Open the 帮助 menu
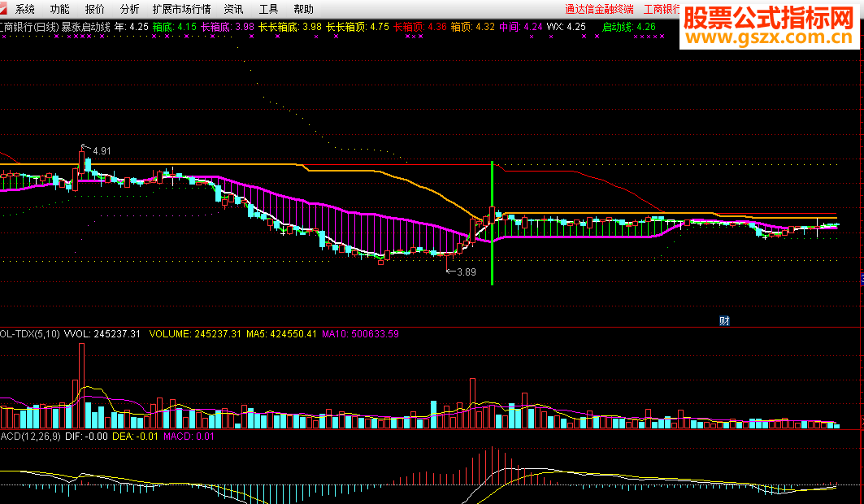Screen dimensions: 864x504 (x=303, y=9)
